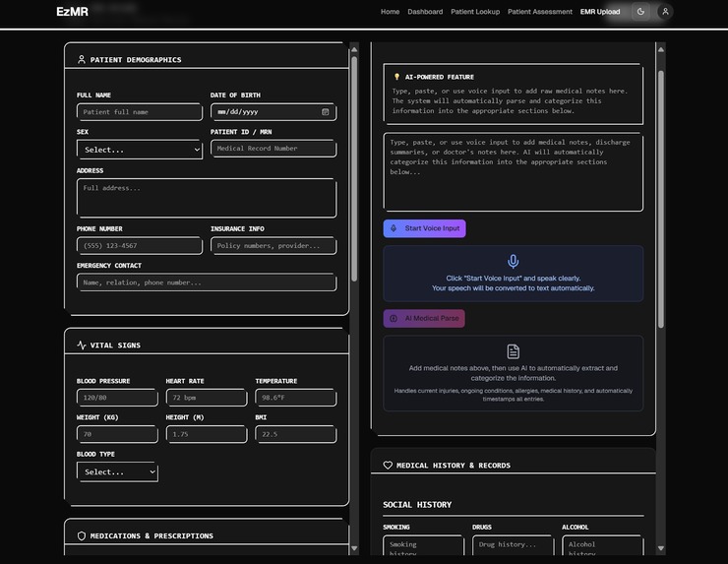Image resolution: width=728 pixels, height=564 pixels.
Task: Open Patient Lookup page
Action: tap(475, 12)
